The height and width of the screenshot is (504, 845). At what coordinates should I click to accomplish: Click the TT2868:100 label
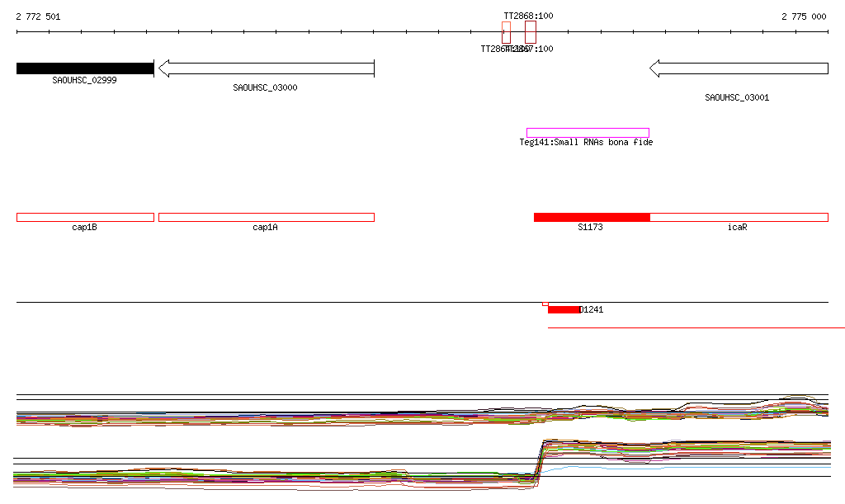pyautogui.click(x=528, y=16)
